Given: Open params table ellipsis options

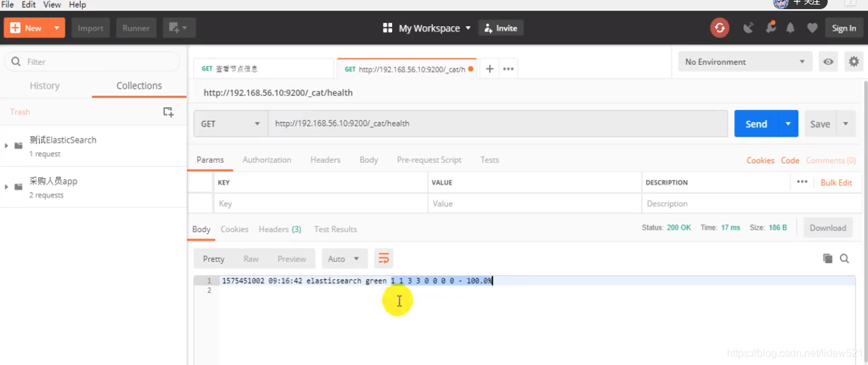Looking at the screenshot, I should (802, 182).
